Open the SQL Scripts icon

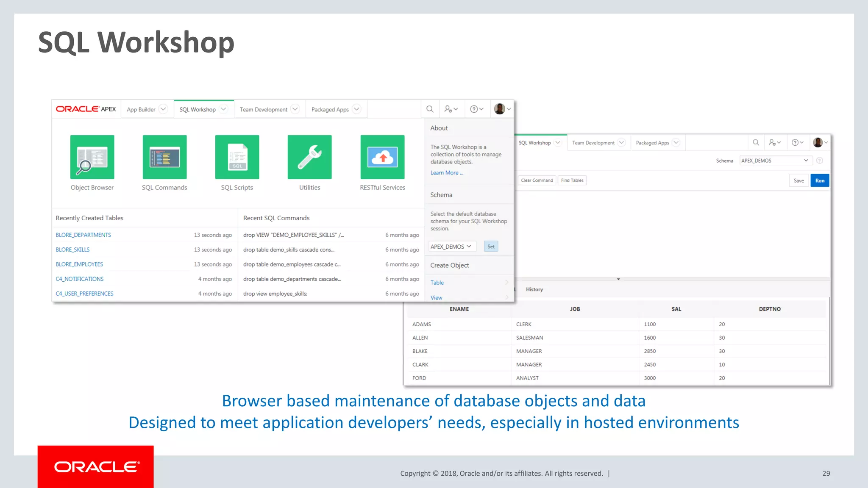(x=237, y=157)
